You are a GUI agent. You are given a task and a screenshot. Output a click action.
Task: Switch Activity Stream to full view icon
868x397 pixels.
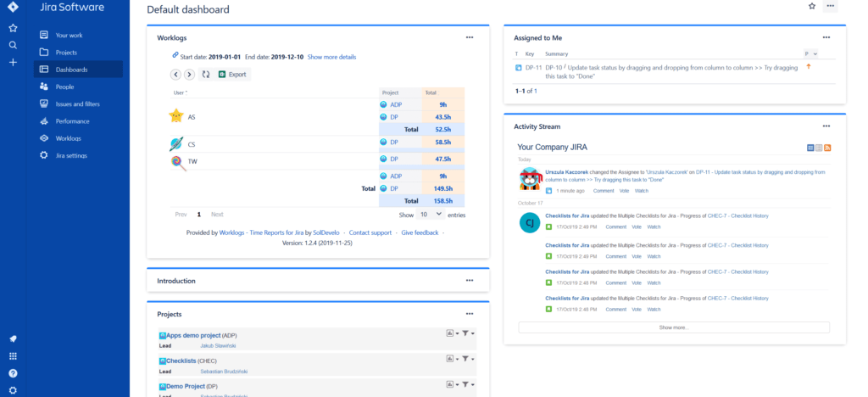tap(811, 148)
